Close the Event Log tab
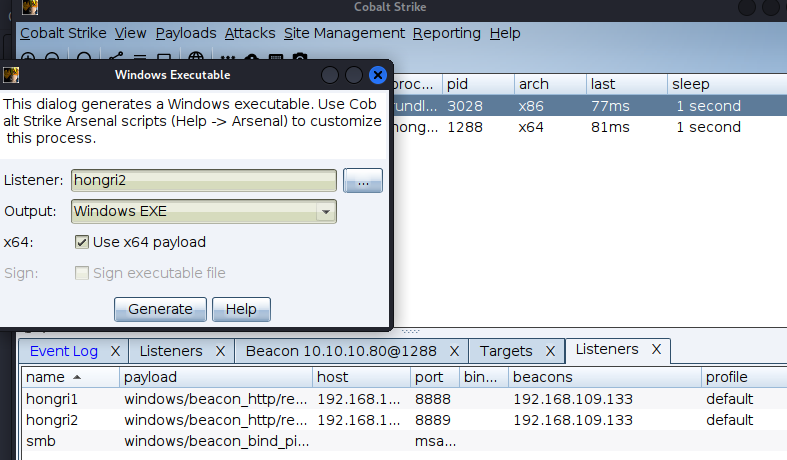The width and height of the screenshot is (787, 460). (x=115, y=351)
